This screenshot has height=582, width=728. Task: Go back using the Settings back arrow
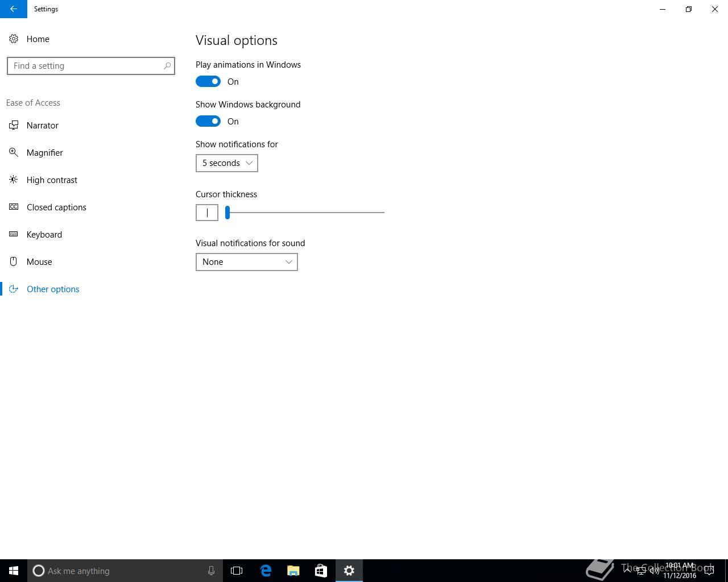tap(14, 9)
